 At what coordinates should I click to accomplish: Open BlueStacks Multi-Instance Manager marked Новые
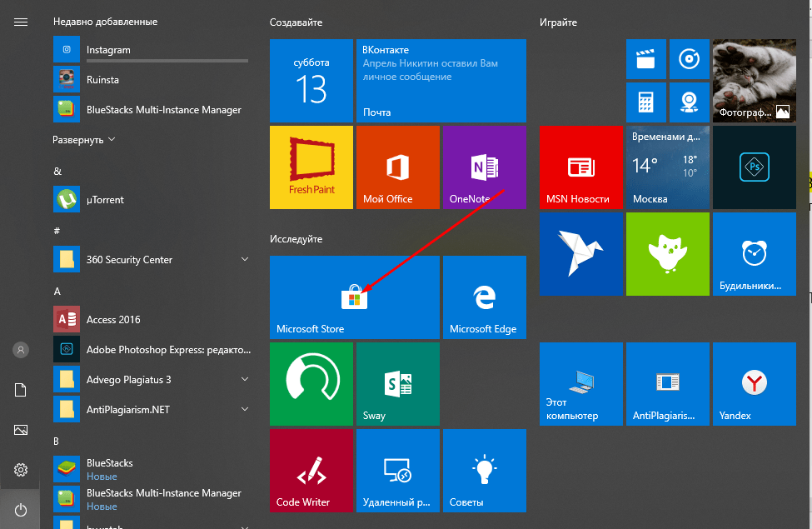point(152,500)
